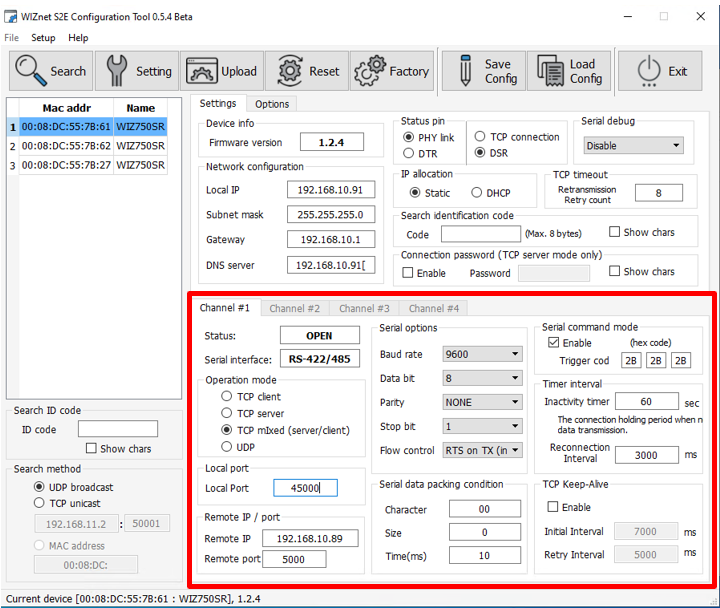
Task: Toggle Show chars for connection password
Action: (614, 271)
